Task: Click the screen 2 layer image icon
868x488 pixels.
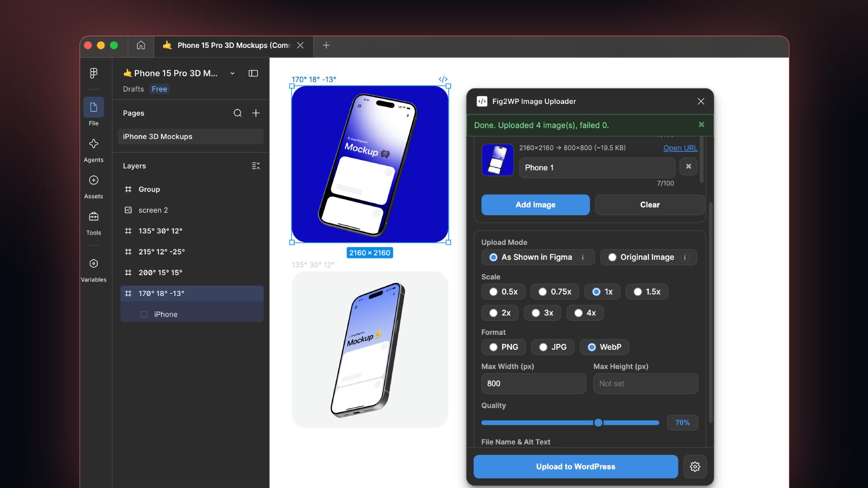Action: pos(128,210)
